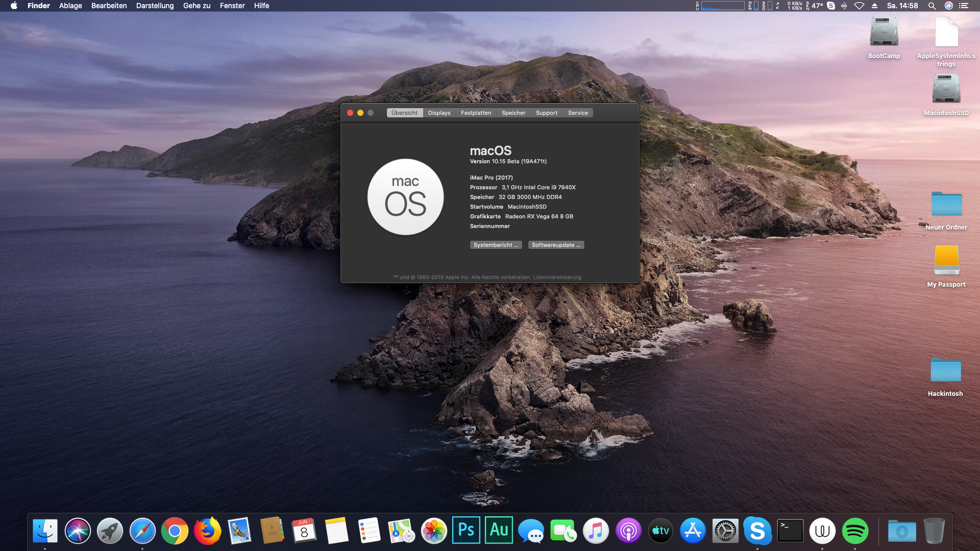
Task: Open the Ablage menu
Action: pyautogui.click(x=70, y=6)
